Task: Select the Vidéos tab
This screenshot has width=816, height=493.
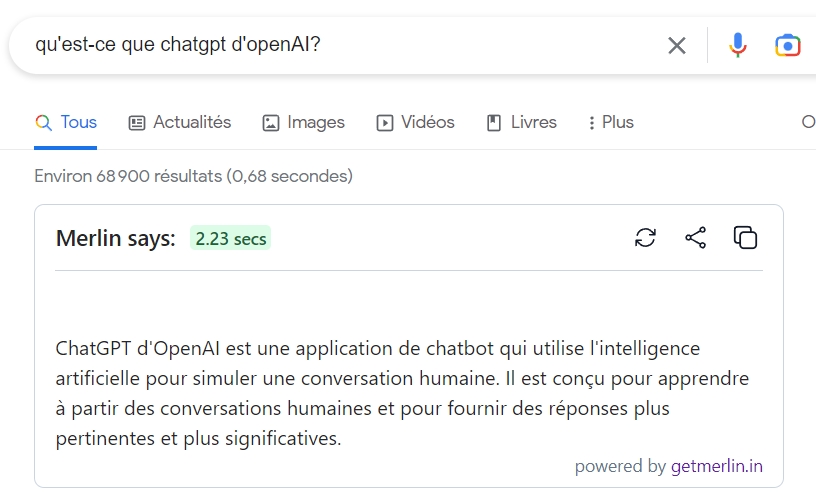Action: [415, 122]
